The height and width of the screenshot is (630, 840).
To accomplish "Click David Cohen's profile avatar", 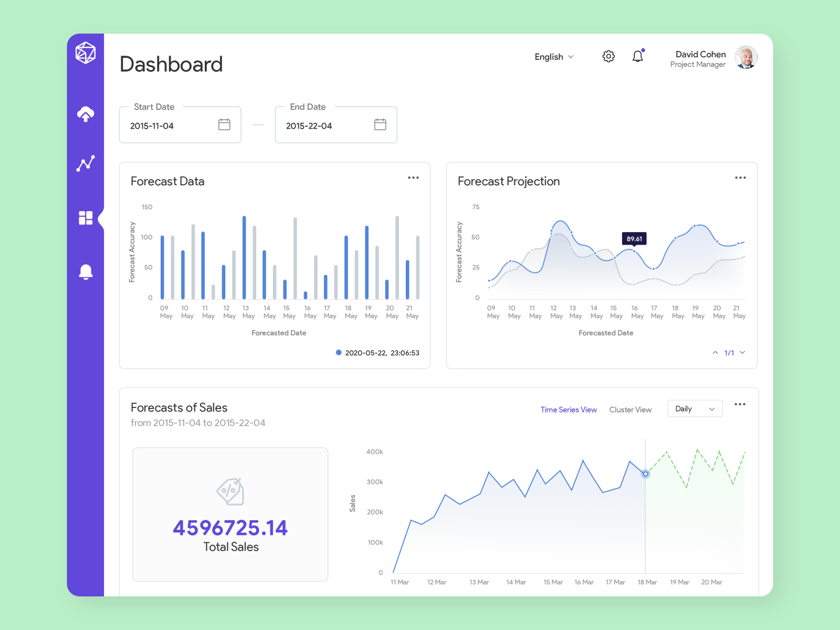I will click(745, 57).
